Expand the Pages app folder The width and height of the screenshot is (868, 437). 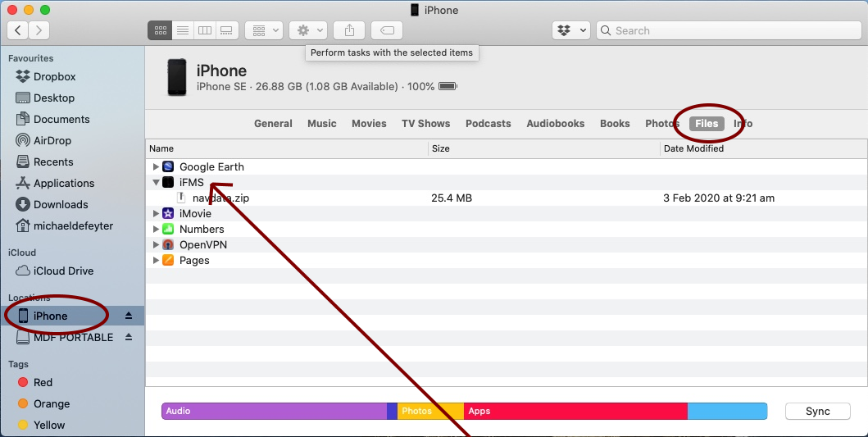tap(156, 261)
